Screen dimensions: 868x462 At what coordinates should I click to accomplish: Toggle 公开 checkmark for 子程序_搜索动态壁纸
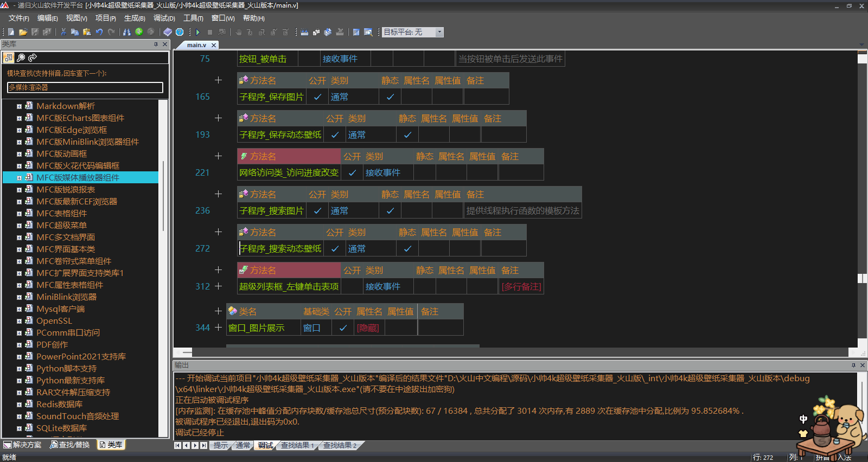click(x=335, y=248)
